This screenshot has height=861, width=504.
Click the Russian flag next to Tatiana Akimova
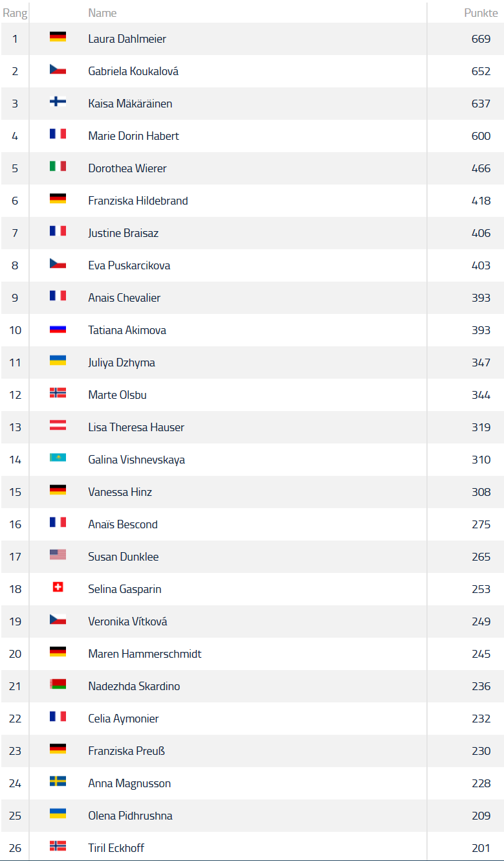coord(58,328)
